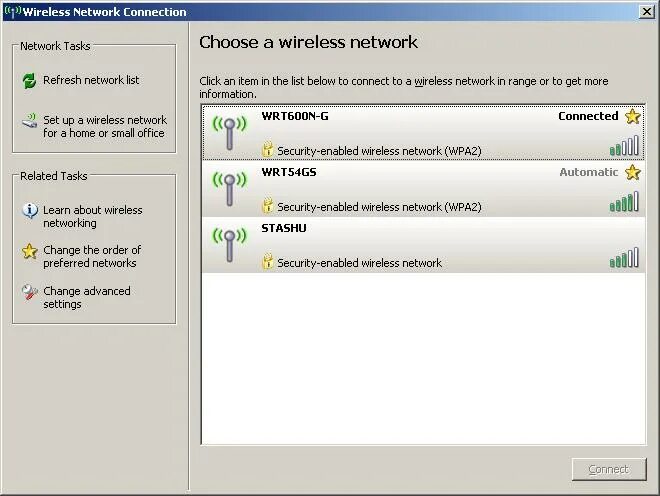Viewport: 660px width, 496px height.
Task: Click signal strength bars of WRT600N-G
Action: coord(624,145)
